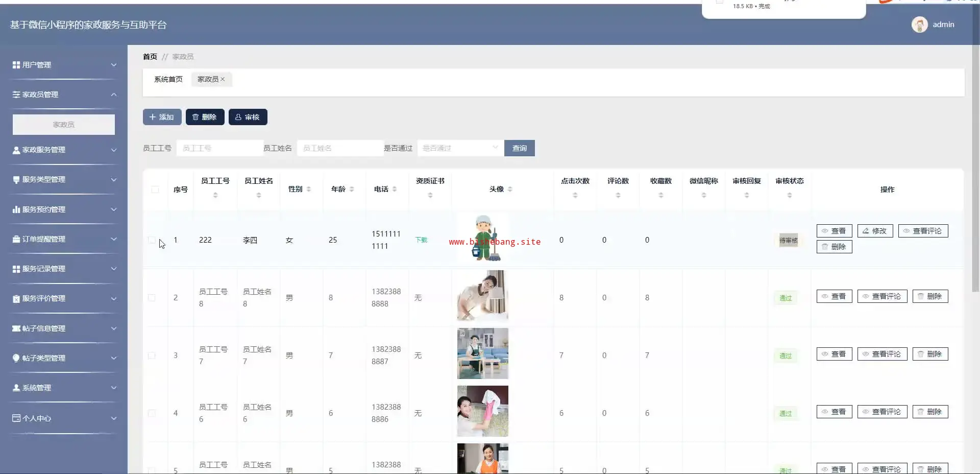Click the admin user avatar icon
980x474 pixels.
[x=919, y=25]
